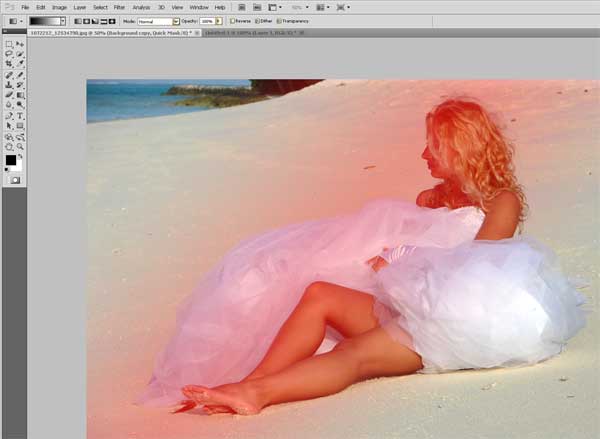The image size is (600, 439).
Task: Select the Move tool
Action: (20, 44)
